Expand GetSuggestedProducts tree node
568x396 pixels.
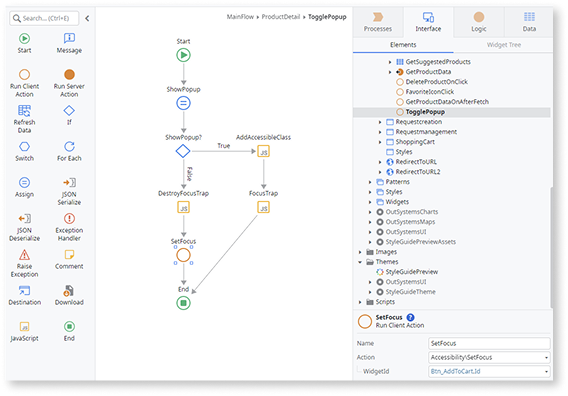pos(390,62)
